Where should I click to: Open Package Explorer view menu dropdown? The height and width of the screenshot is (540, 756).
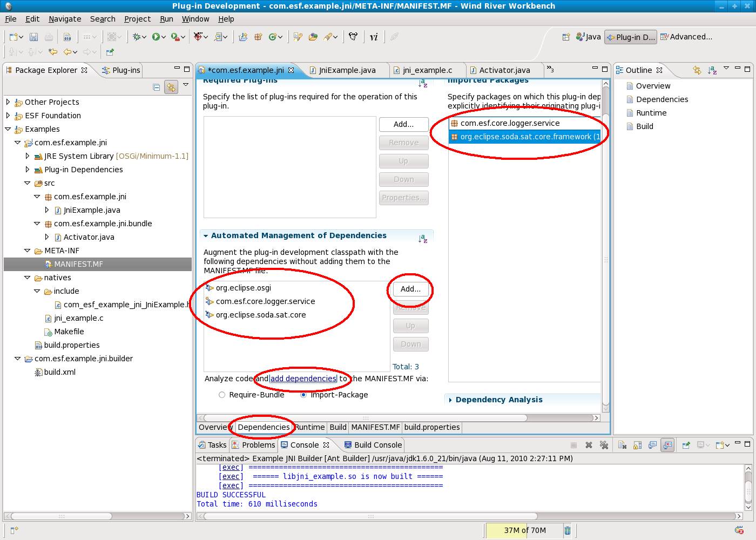(x=186, y=84)
